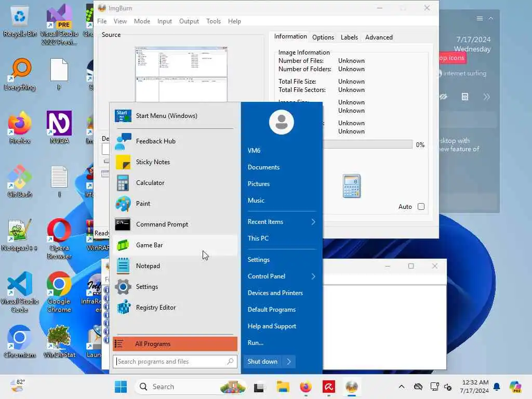Open ImgBurn Tools menu
The width and height of the screenshot is (532, 399).
(x=214, y=21)
